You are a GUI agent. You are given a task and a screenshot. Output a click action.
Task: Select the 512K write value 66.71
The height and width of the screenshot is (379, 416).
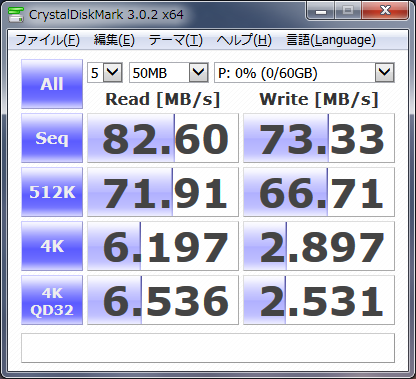(x=319, y=192)
